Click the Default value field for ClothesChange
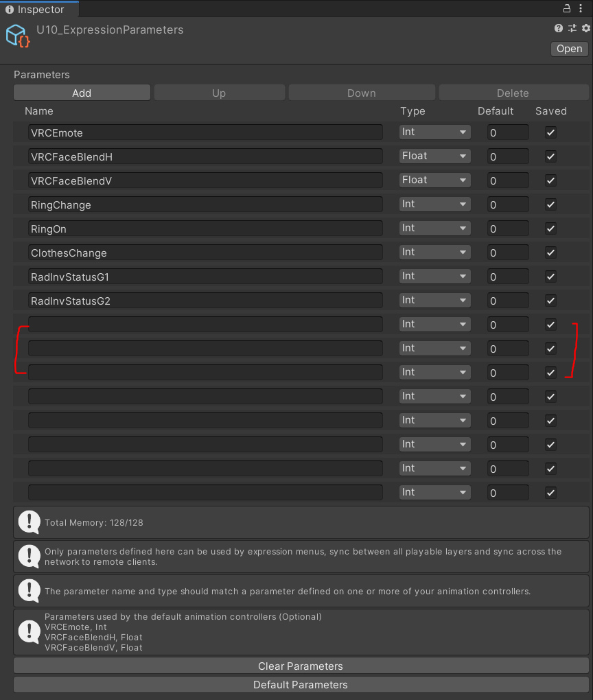593x700 pixels. tap(508, 253)
